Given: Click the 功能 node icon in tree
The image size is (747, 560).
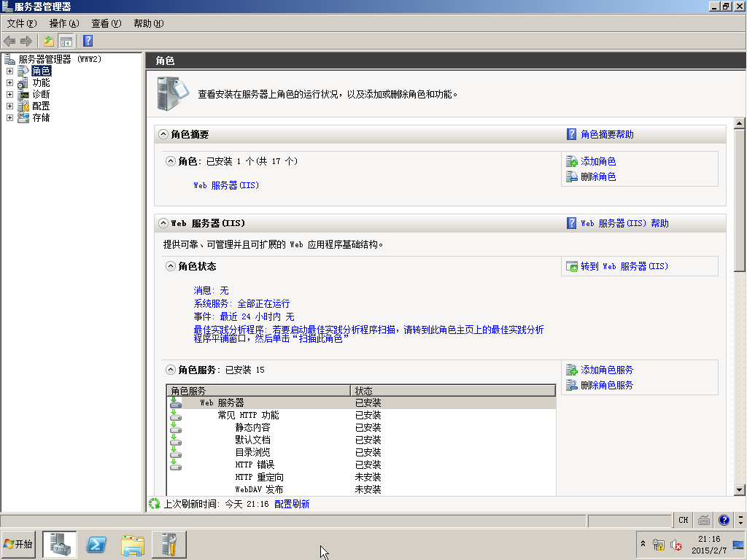Looking at the screenshot, I should pyautogui.click(x=23, y=83).
